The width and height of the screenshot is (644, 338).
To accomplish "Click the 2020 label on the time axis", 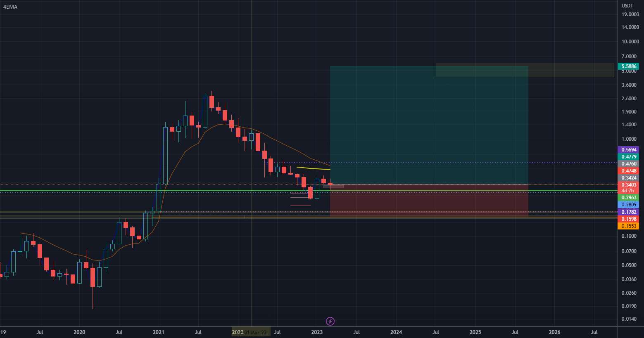I will pyautogui.click(x=79, y=332).
